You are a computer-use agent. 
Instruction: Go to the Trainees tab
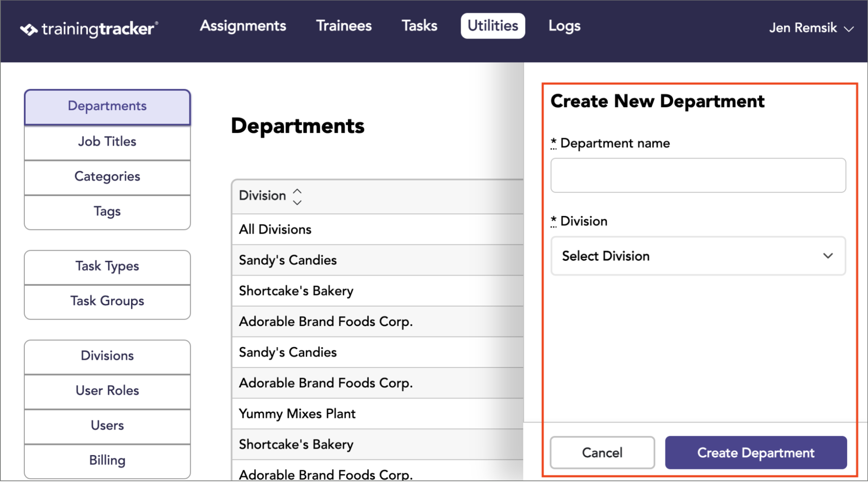coord(344,26)
